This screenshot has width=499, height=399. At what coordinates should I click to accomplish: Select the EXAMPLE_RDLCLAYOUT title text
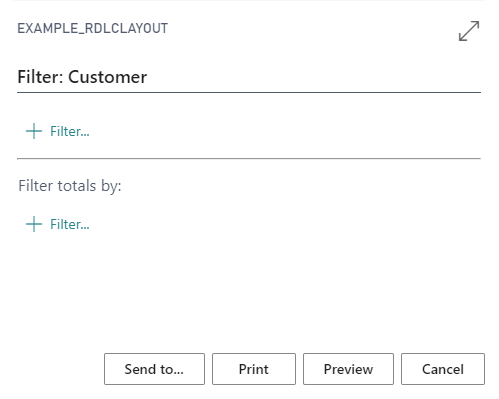[x=93, y=29]
